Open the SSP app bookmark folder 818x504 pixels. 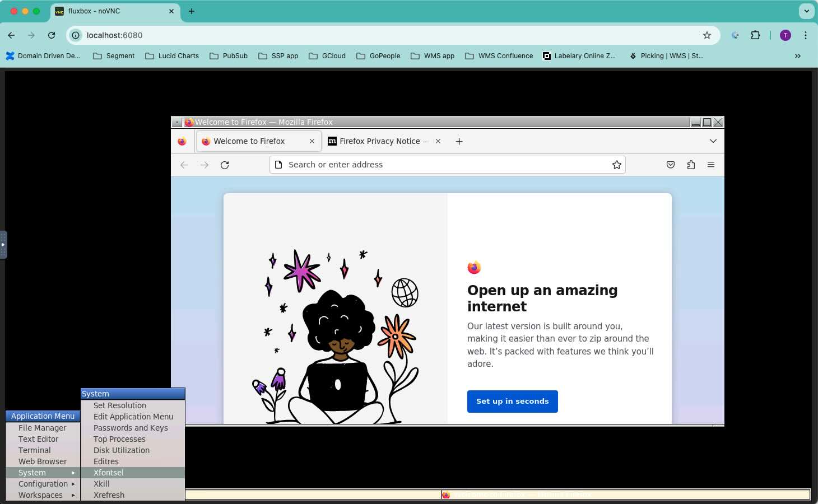click(x=278, y=56)
